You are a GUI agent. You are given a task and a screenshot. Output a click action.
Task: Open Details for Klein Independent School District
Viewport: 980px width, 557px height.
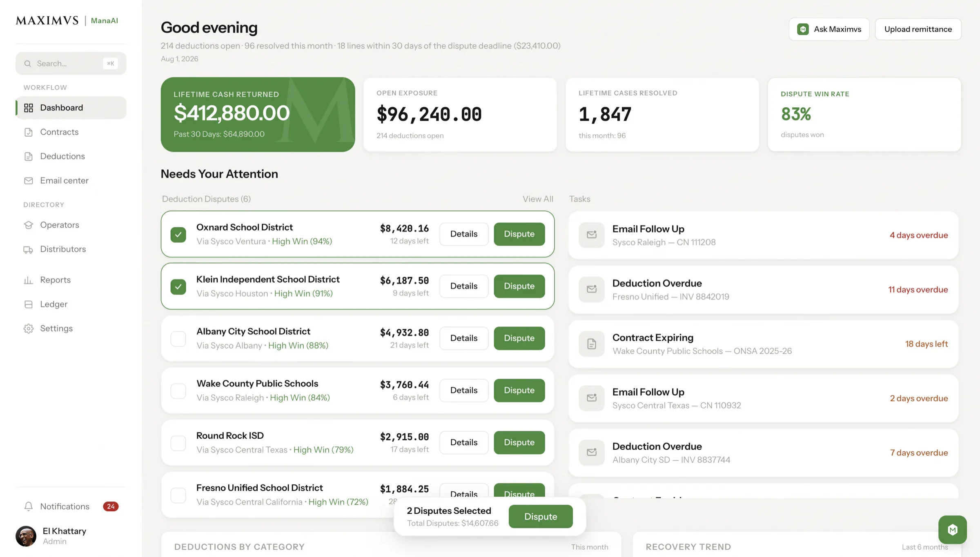pyautogui.click(x=464, y=286)
